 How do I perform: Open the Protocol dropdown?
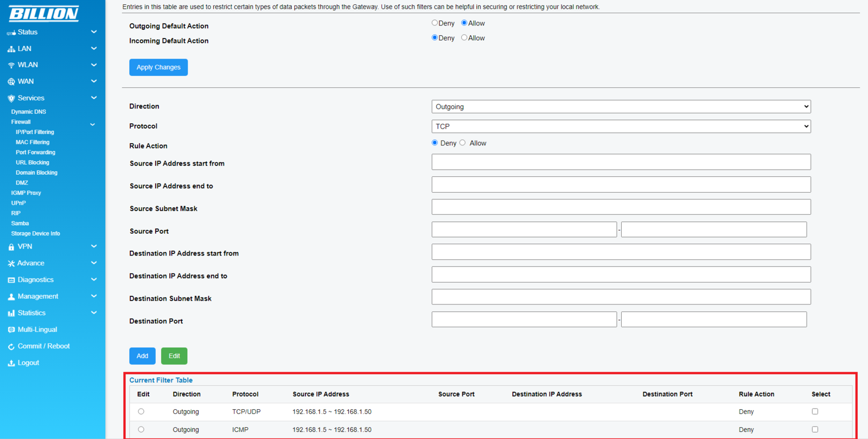(x=621, y=126)
